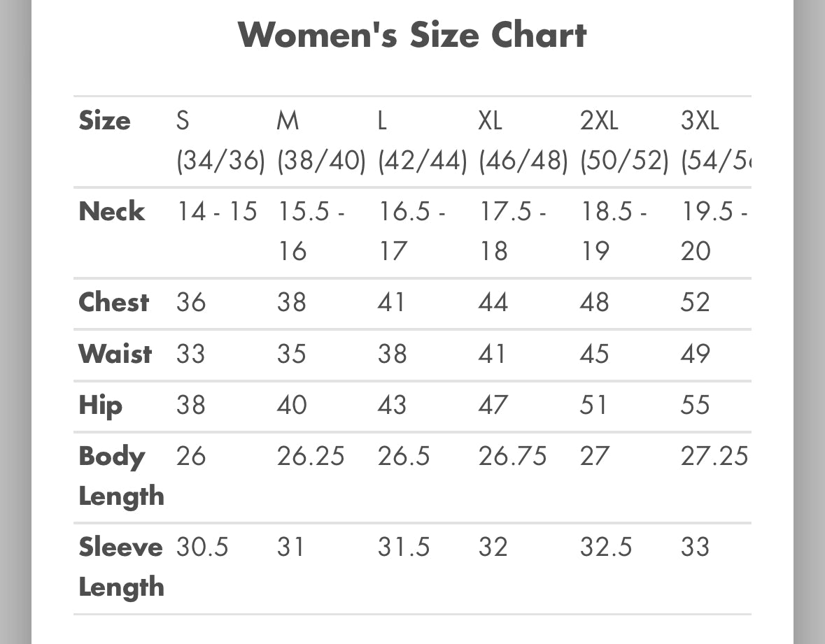Click the Body Length row label

point(122,476)
